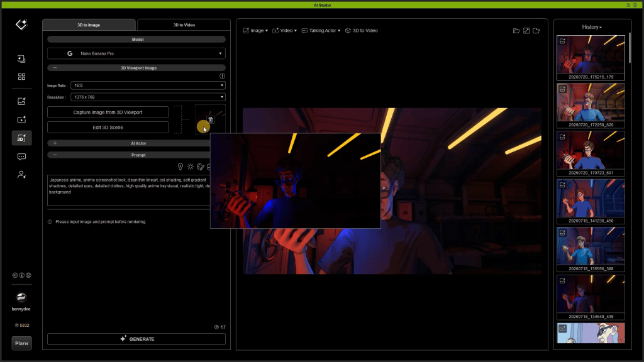This screenshot has width=644, height=362.
Task: Click the render warning info icon
Action: [x=50, y=222]
